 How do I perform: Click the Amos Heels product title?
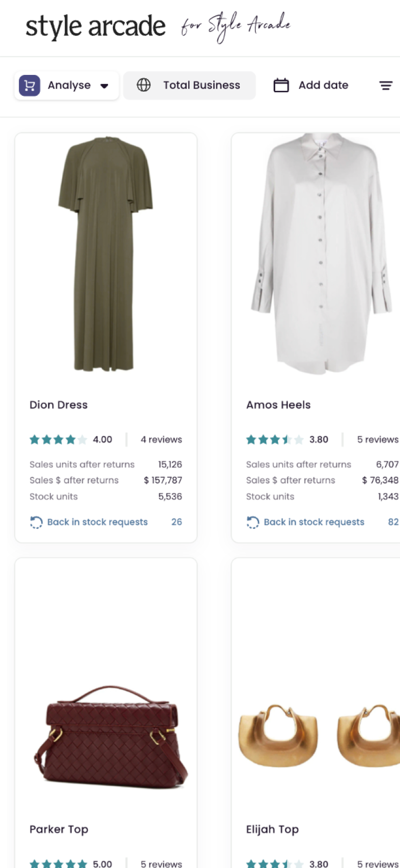[278, 405]
